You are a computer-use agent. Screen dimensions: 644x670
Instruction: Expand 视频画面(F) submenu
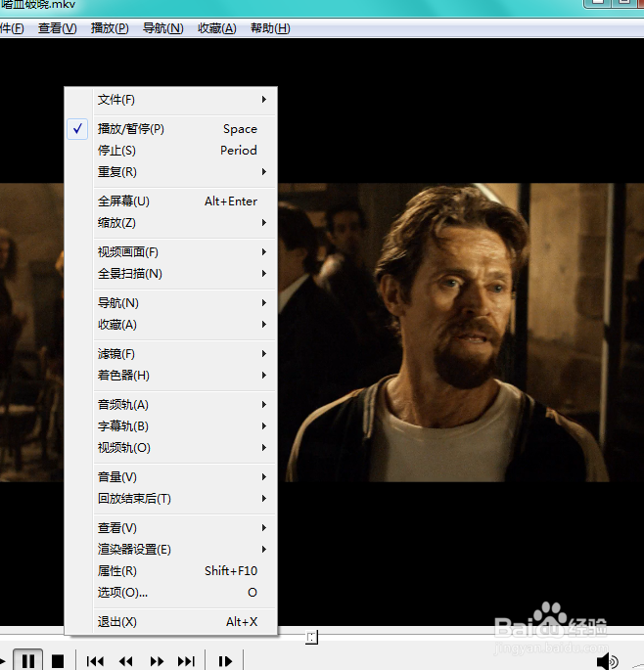(170, 252)
